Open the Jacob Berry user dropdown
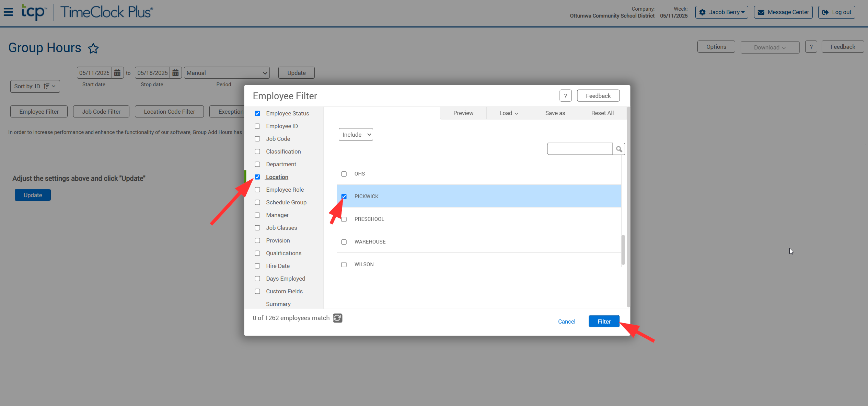Image resolution: width=868 pixels, height=406 pixels. (721, 12)
